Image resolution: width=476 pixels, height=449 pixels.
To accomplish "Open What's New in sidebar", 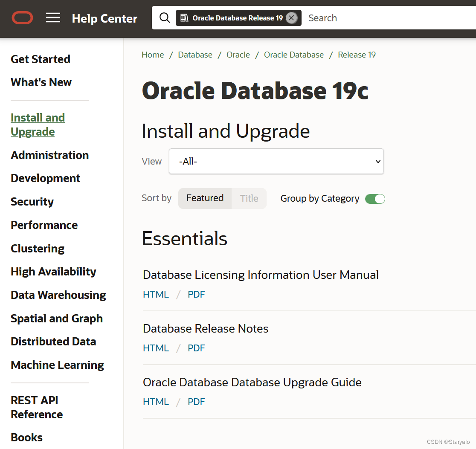I will 41,82.
